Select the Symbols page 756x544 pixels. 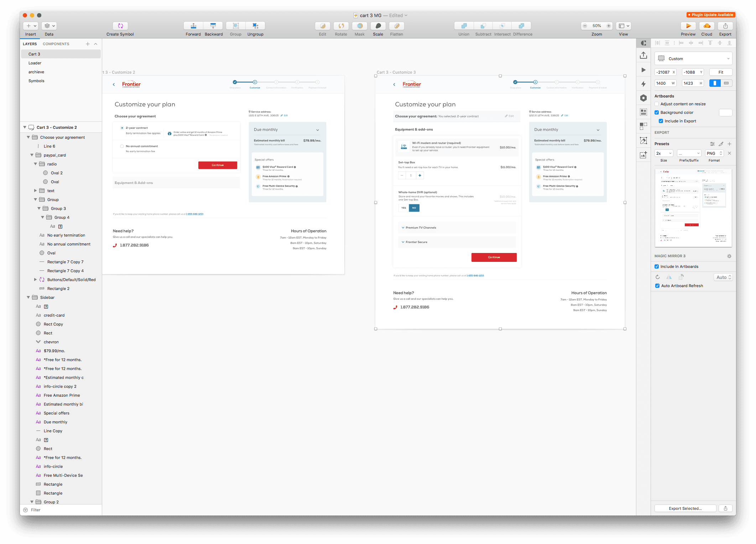point(61,81)
